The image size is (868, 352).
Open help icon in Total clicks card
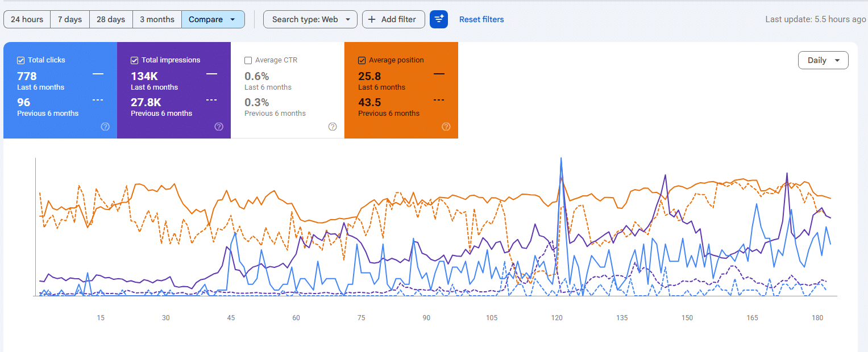pos(105,127)
